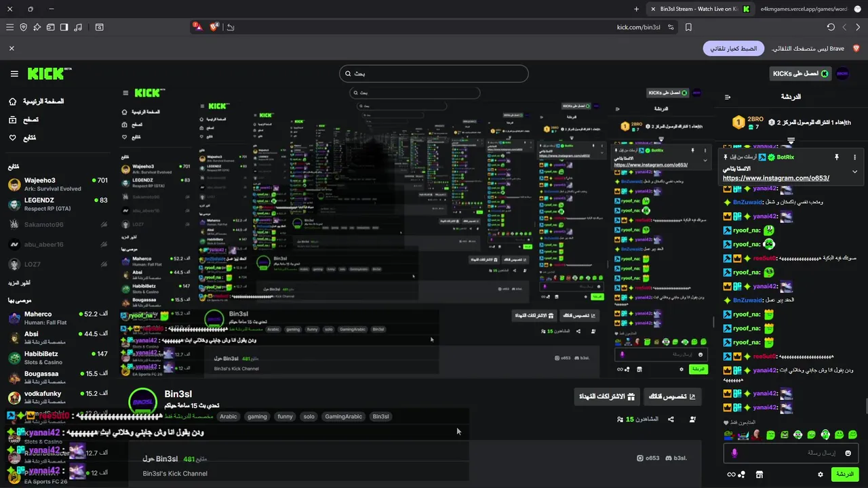Open Brave browser hamburger menu
868x488 pixels.
9,27
